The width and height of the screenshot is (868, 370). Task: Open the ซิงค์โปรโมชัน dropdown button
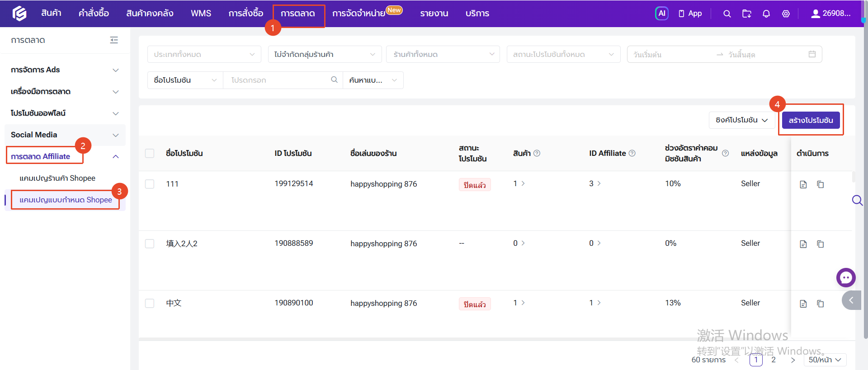pyautogui.click(x=742, y=120)
